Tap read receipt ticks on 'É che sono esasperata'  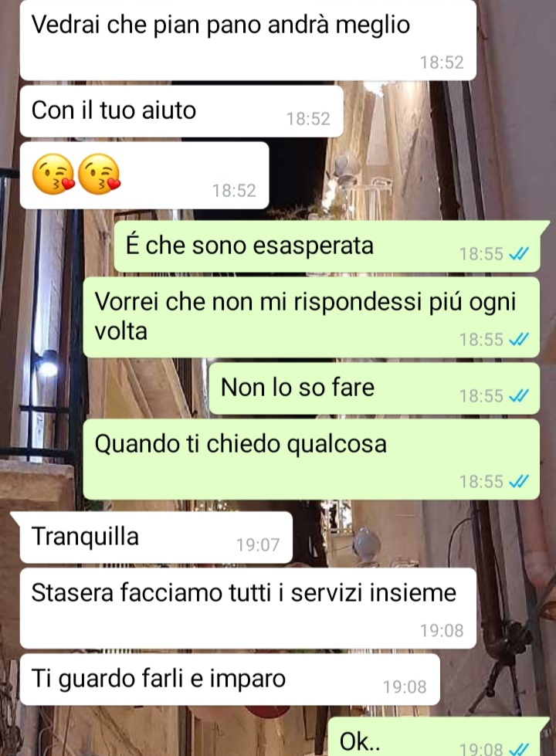point(519,253)
